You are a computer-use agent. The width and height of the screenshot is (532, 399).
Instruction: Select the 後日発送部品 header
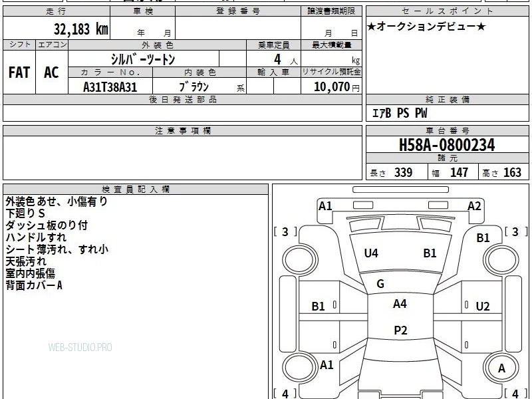(x=182, y=100)
